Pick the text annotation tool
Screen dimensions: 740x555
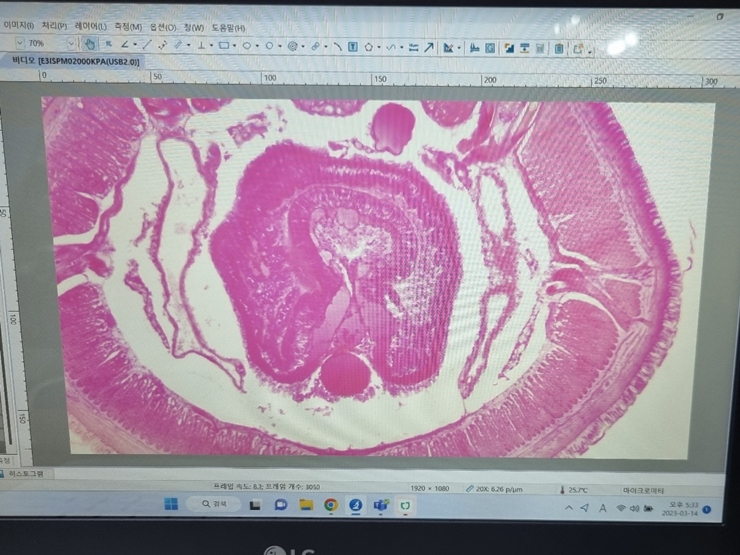click(x=352, y=46)
